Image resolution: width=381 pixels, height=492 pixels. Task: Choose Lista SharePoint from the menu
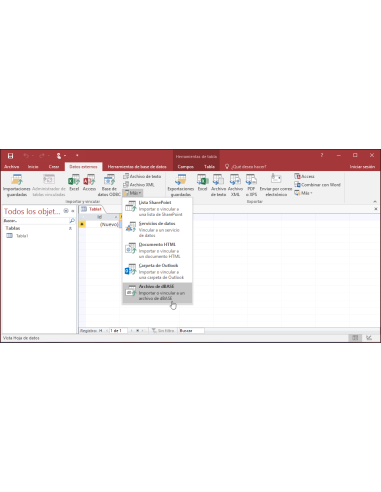(157, 208)
